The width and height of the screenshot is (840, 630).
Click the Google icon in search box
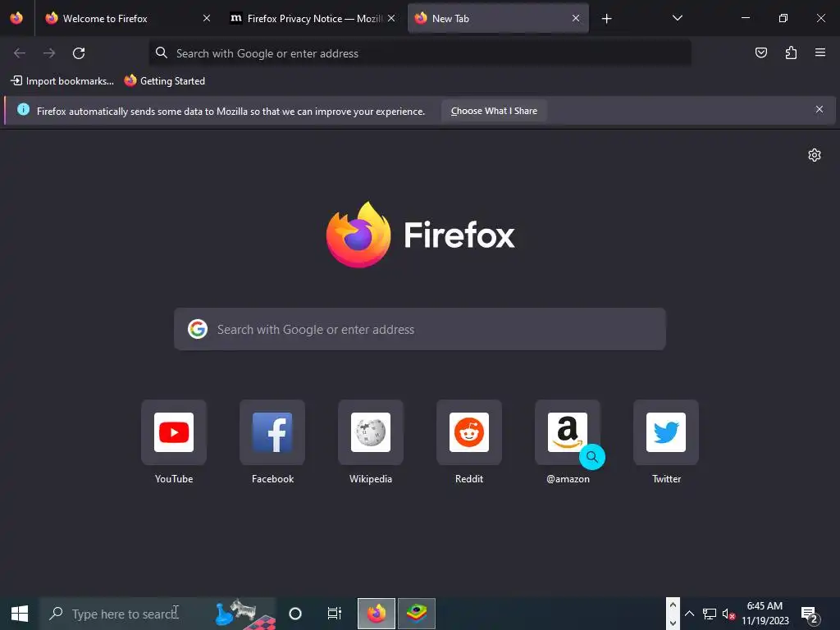pos(198,329)
